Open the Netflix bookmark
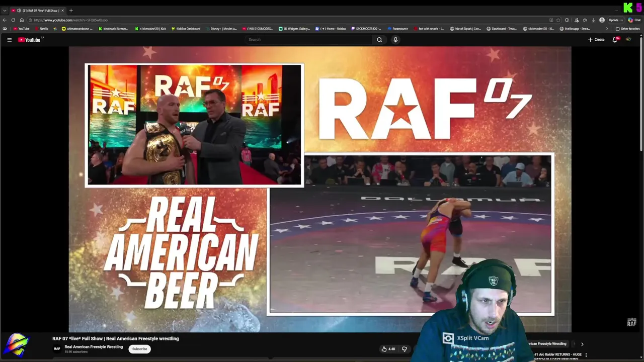Viewport: 644px width, 362px height. click(x=41, y=29)
